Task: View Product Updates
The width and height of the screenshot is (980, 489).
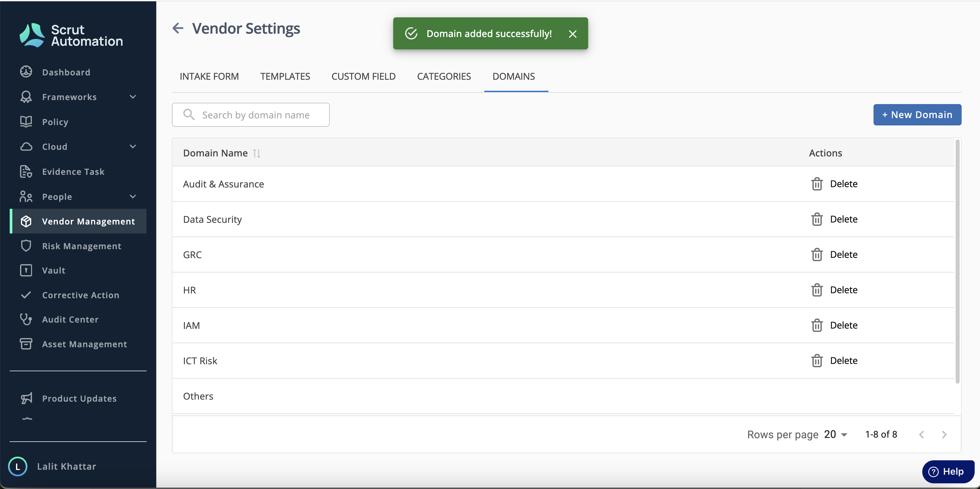Action: (79, 398)
